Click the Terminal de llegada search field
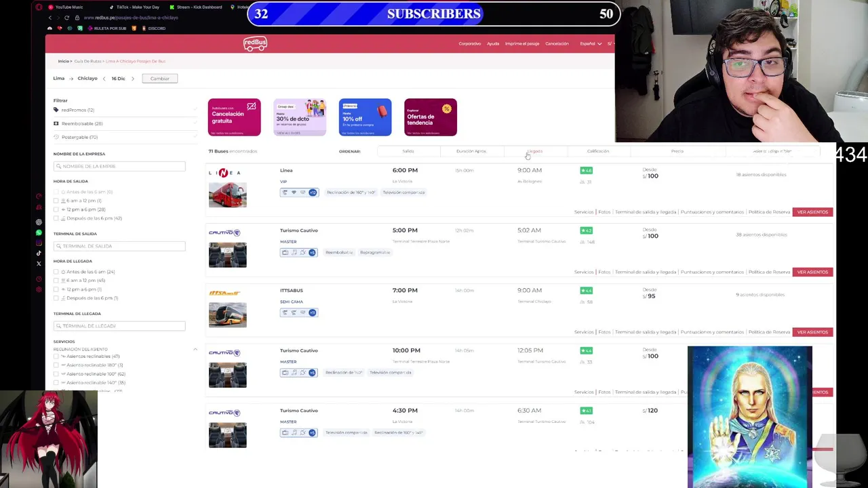This screenshot has height=488, width=868. (x=119, y=326)
